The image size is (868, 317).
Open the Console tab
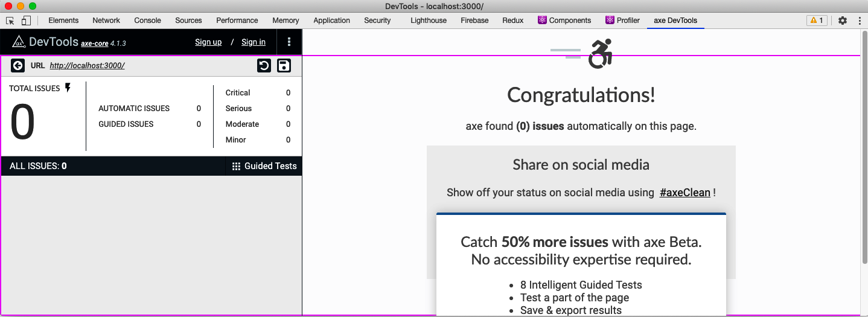(147, 21)
